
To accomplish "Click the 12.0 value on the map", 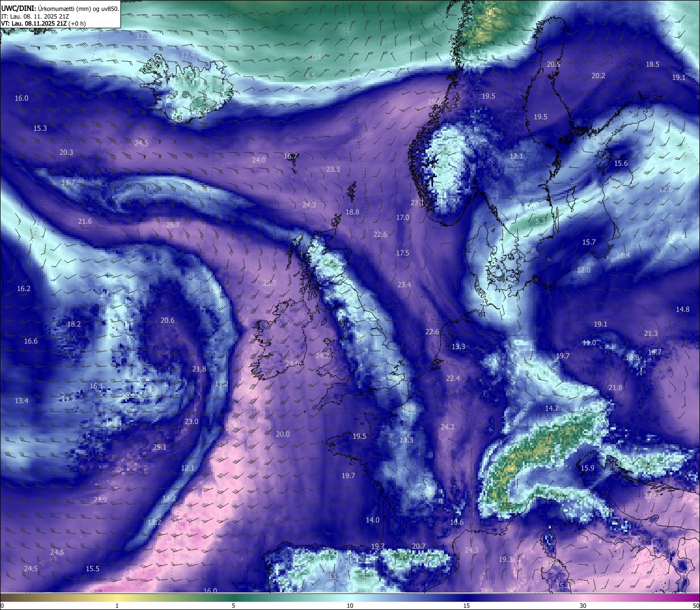I will pyautogui.click(x=584, y=271).
